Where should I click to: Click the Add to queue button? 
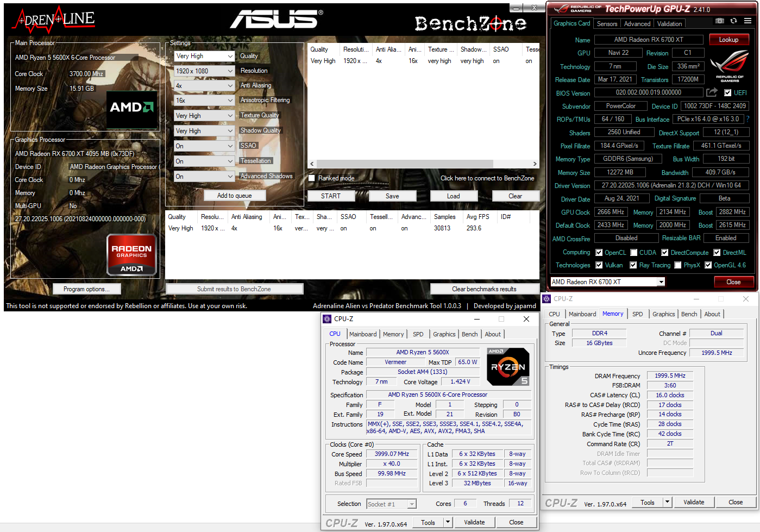tap(235, 196)
